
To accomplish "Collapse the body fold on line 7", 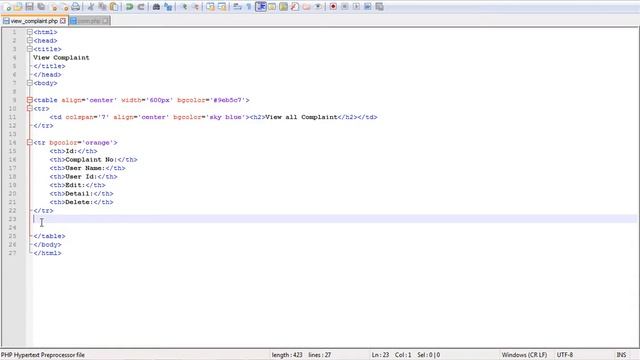I will point(30,83).
